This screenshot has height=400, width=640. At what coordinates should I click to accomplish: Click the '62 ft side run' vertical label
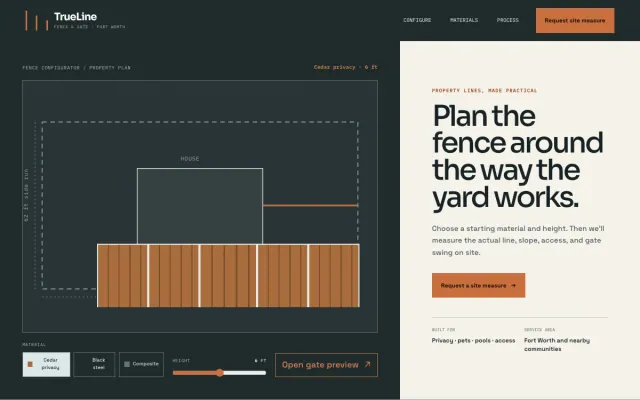[26, 195]
